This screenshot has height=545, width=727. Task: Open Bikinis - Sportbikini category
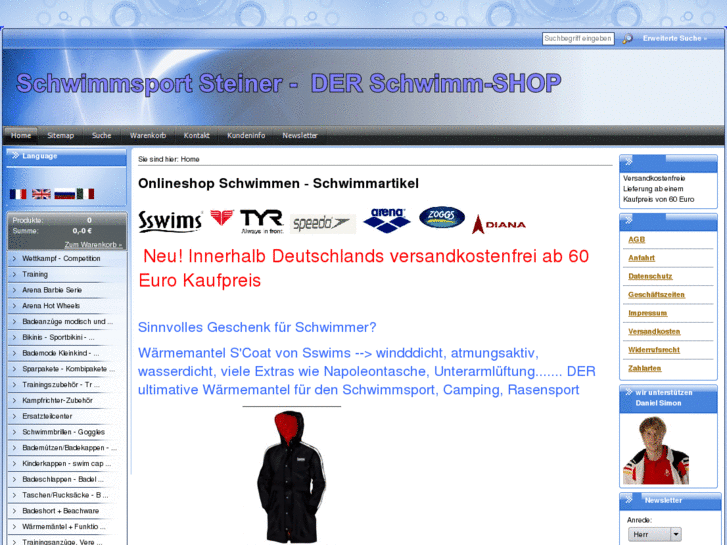point(67,337)
